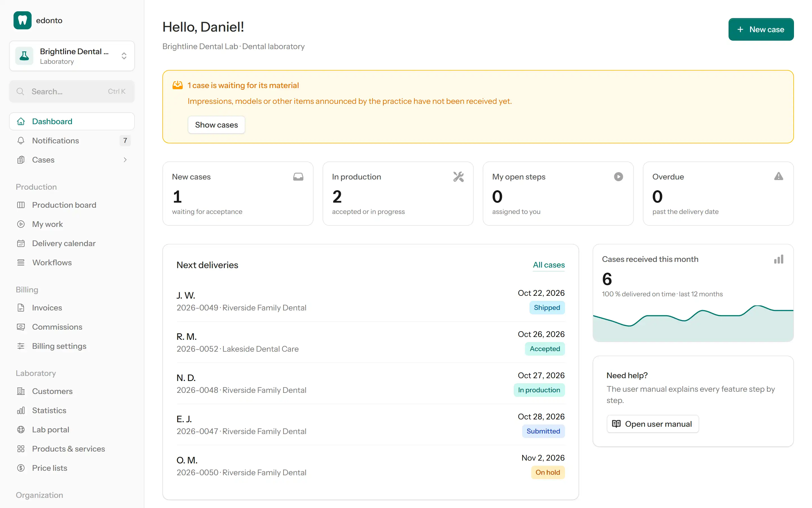Click bar chart icon on Cases received card
812x508 pixels.
[778, 259]
